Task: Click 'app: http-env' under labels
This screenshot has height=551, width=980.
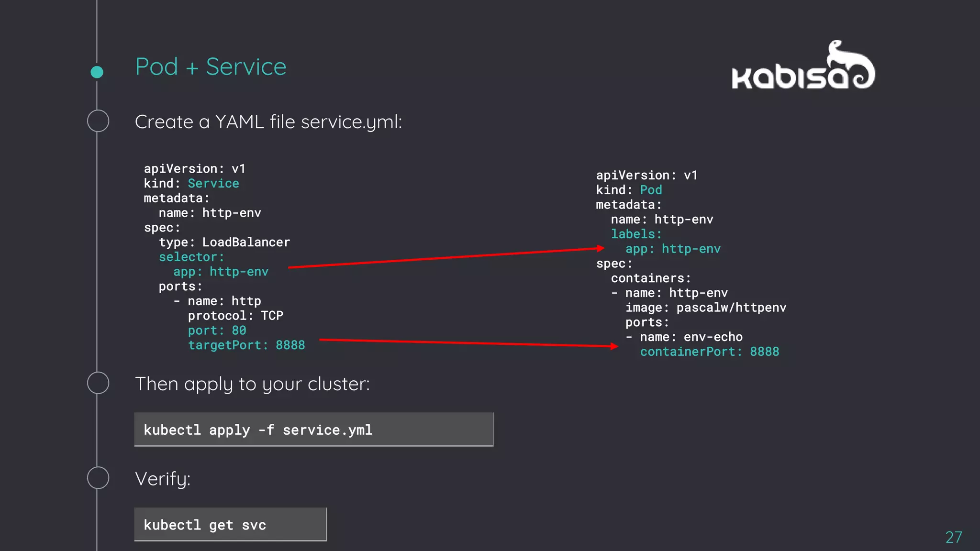Action: coord(673,249)
